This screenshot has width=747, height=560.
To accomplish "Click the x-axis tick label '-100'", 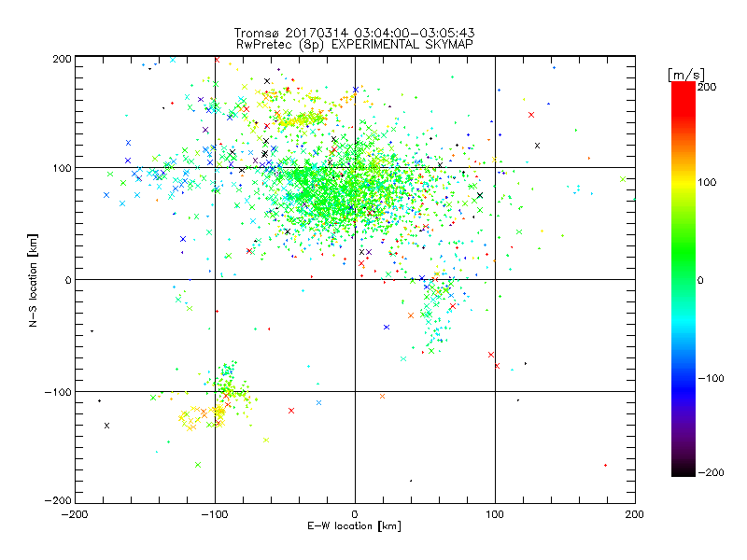I will click(x=215, y=514).
